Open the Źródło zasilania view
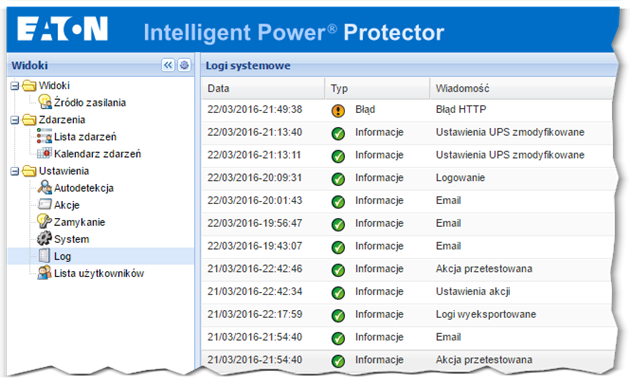The height and width of the screenshot is (386, 630). (x=90, y=103)
